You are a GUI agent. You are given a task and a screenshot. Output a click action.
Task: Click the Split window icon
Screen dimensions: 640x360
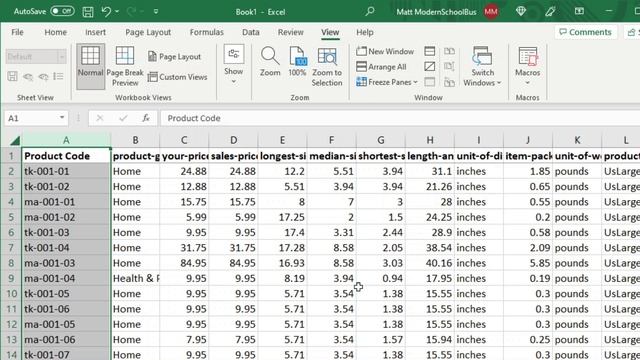[x=429, y=51]
